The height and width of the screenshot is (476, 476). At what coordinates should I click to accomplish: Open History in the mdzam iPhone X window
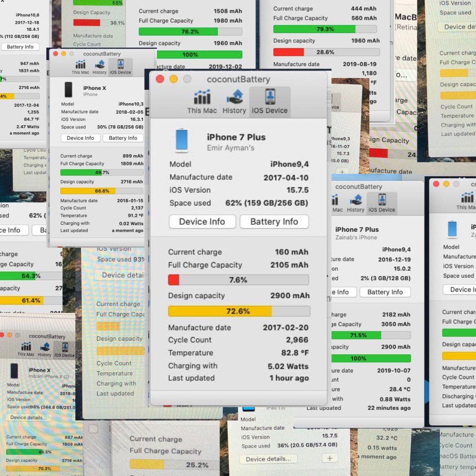click(45, 349)
